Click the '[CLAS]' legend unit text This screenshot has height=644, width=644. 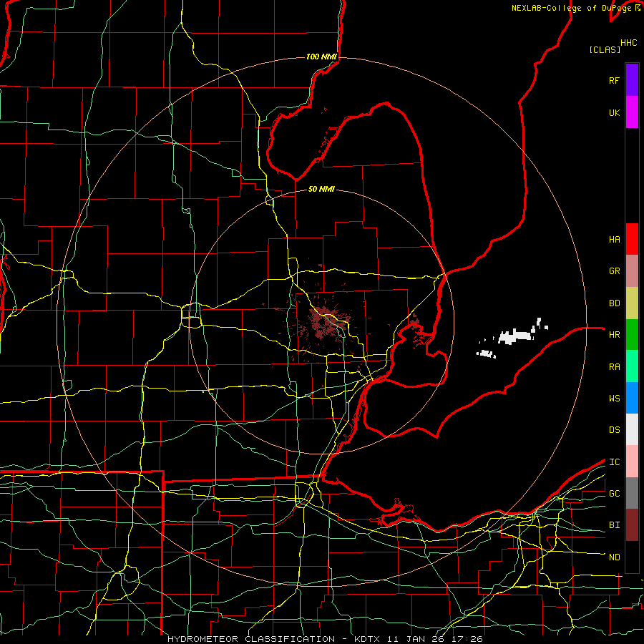605,49
